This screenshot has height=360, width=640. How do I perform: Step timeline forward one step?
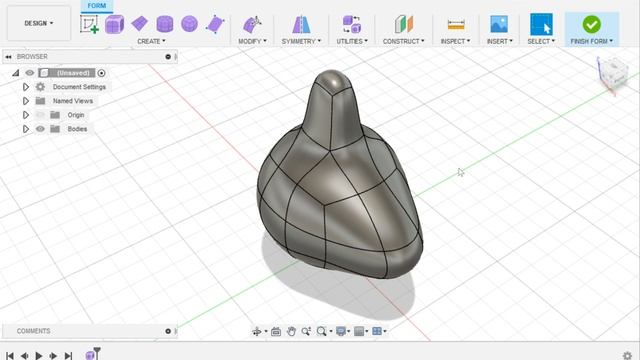(x=53, y=356)
